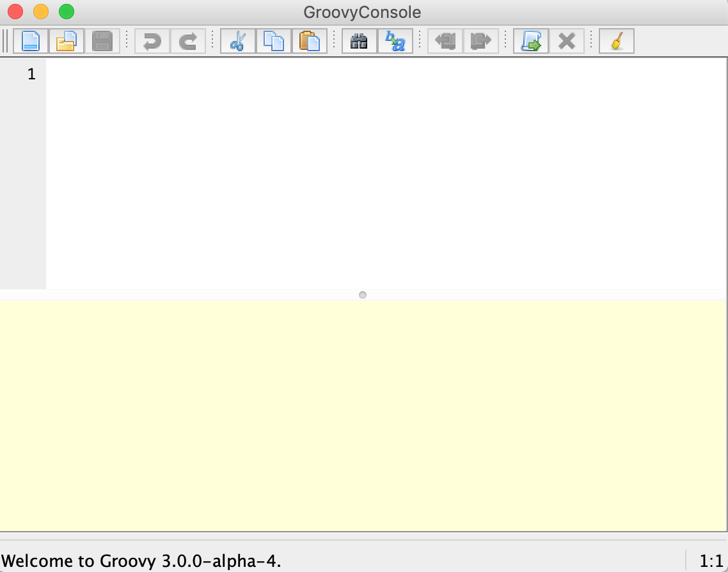Click the splitter handle between panes
This screenshot has height=572, width=728.
point(363,295)
